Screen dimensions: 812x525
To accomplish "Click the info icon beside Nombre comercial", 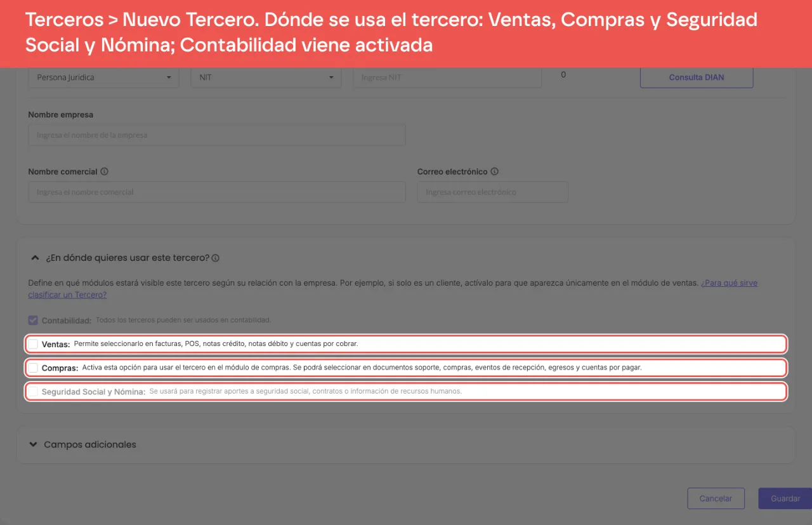I will [104, 171].
